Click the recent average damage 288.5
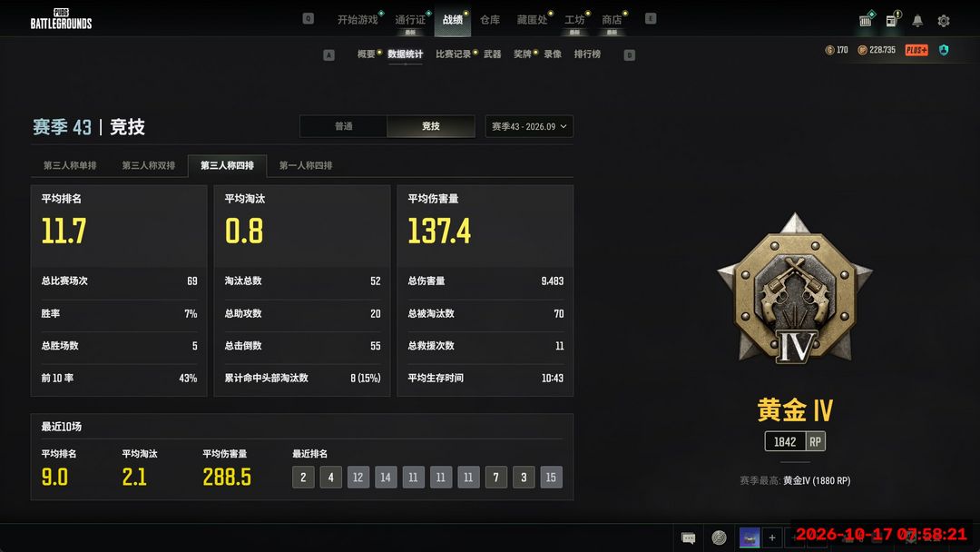The height and width of the screenshot is (552, 980). point(227,477)
